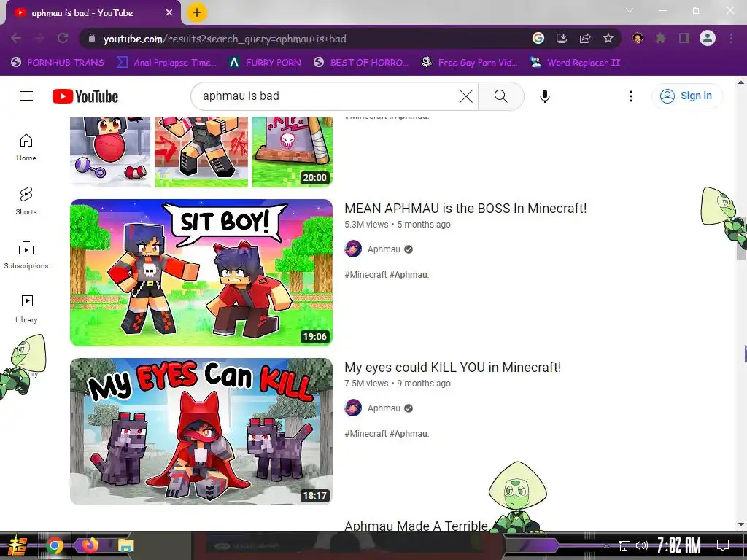Open the volume control in system tray
Viewport: 747px width, 560px height.
pyautogui.click(x=642, y=545)
